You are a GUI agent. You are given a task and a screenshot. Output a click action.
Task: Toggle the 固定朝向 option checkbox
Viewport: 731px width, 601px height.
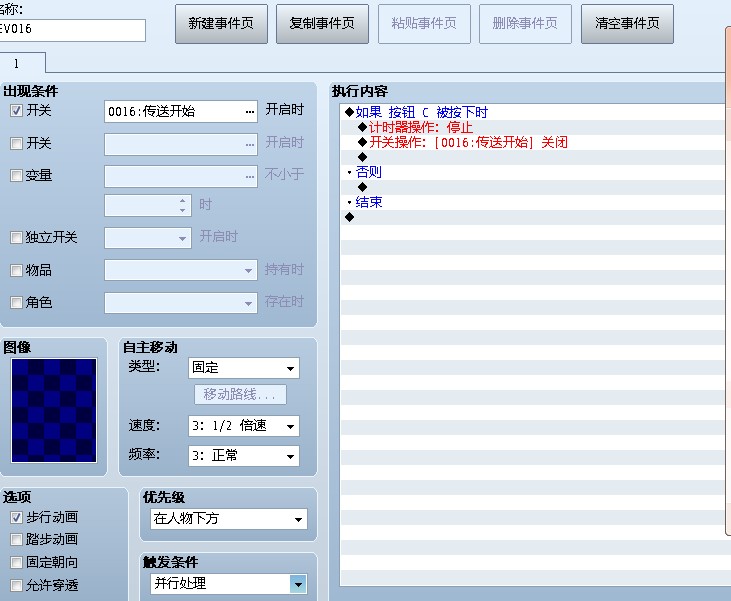pos(16,562)
